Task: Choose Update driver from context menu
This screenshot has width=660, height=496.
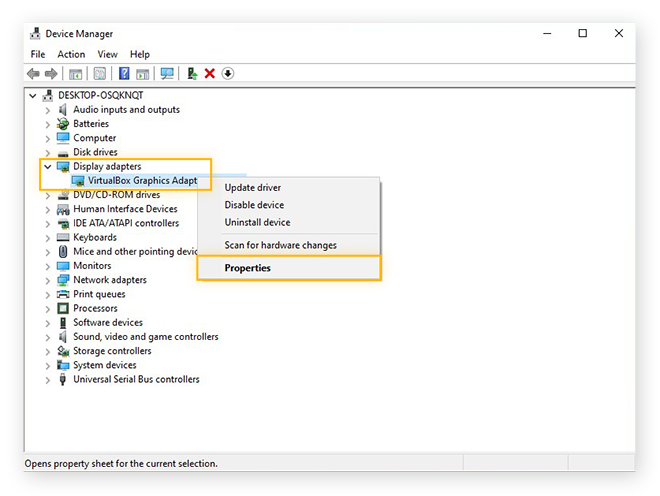Action: pos(289,188)
